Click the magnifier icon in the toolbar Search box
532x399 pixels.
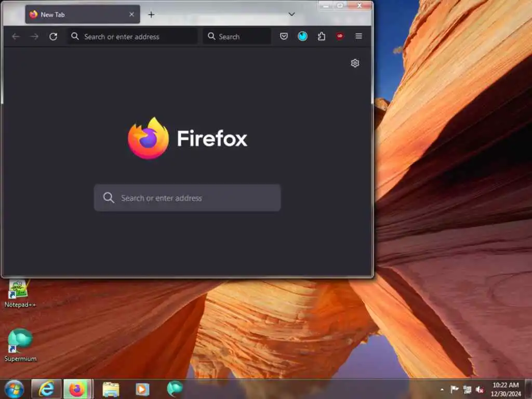click(x=211, y=36)
